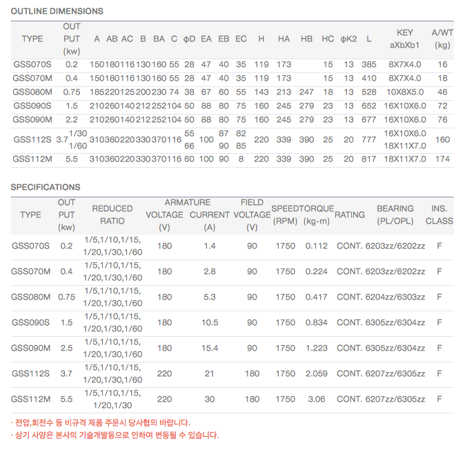The width and height of the screenshot is (476, 450).
Task: Select "GSS080M" in the Outline Dimensions table
Action: coord(32,92)
